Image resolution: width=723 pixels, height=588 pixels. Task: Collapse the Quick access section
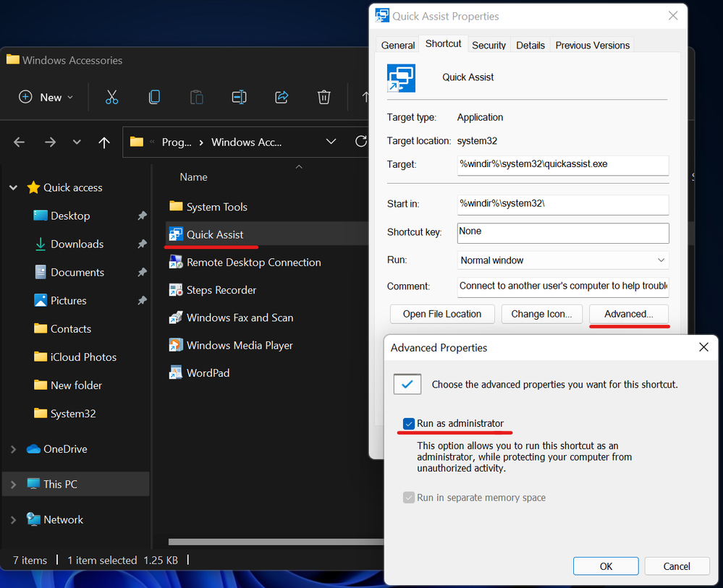pos(13,188)
